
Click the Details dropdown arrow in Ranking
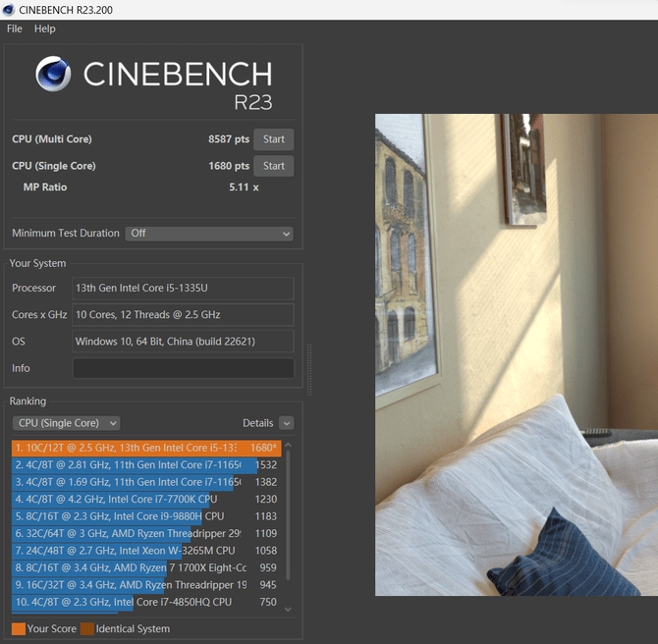[x=286, y=423]
